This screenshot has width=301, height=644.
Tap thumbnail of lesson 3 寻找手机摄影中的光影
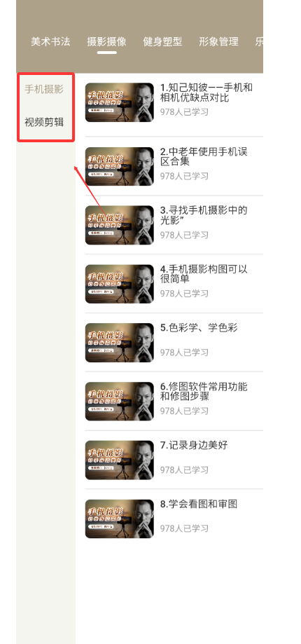tap(119, 225)
